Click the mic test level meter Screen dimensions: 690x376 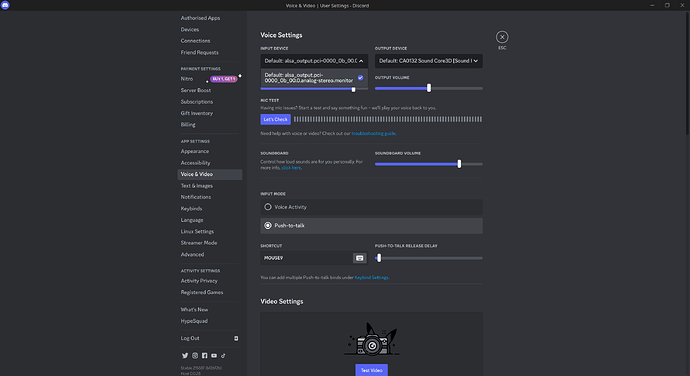[x=388, y=119]
